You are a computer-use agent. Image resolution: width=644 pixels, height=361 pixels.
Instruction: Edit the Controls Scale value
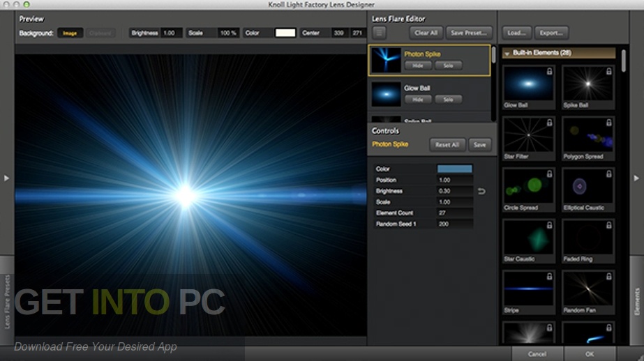[454, 202]
